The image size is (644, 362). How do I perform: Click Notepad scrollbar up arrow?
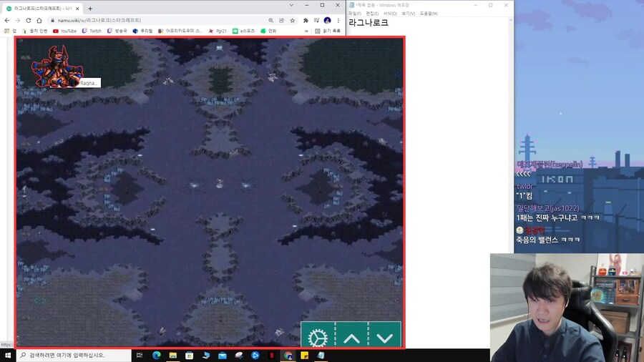(510, 20)
